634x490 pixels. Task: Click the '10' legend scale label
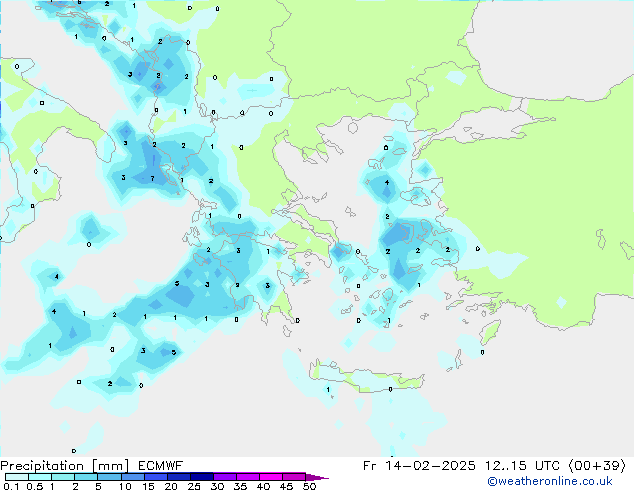pyautogui.click(x=125, y=486)
